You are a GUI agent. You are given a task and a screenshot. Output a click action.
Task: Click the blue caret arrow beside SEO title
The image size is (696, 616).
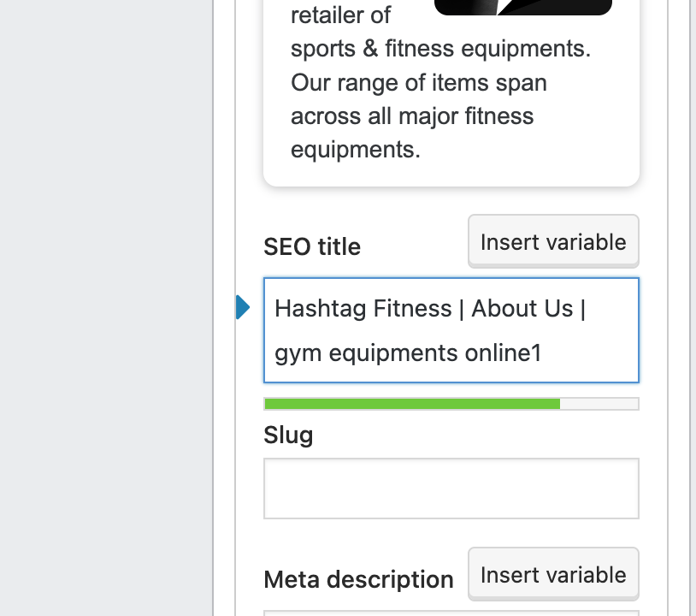(x=243, y=307)
